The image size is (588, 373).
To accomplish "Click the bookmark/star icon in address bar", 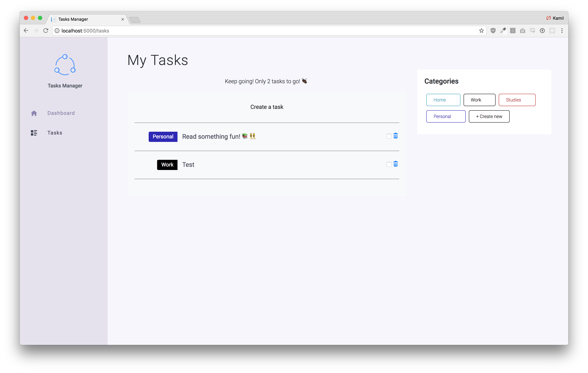I will (482, 30).
